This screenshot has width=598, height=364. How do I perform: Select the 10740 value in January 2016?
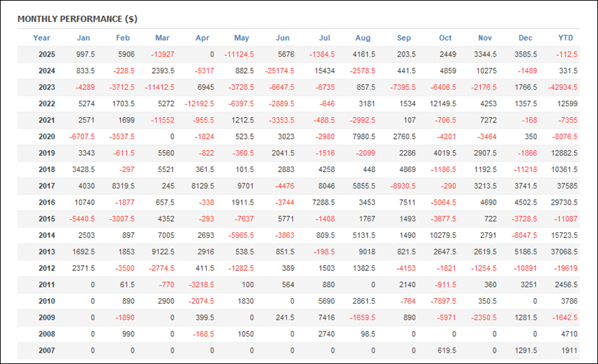pyautogui.click(x=84, y=203)
